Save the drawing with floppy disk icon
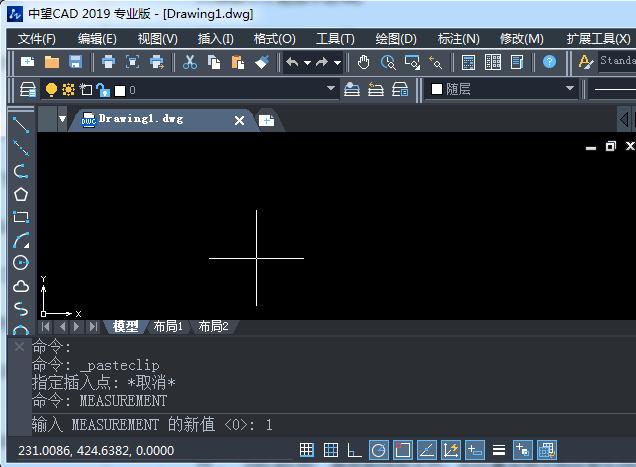This screenshot has height=467, width=636. pos(75,62)
